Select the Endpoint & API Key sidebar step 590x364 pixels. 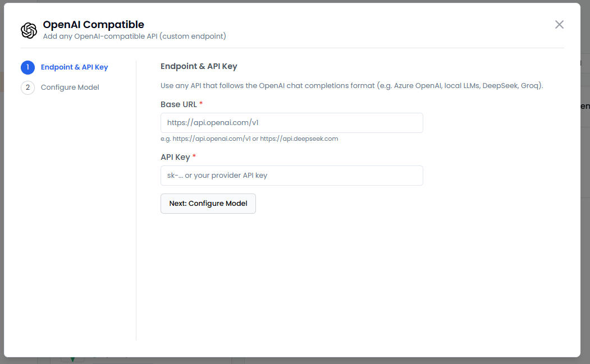[x=74, y=67]
